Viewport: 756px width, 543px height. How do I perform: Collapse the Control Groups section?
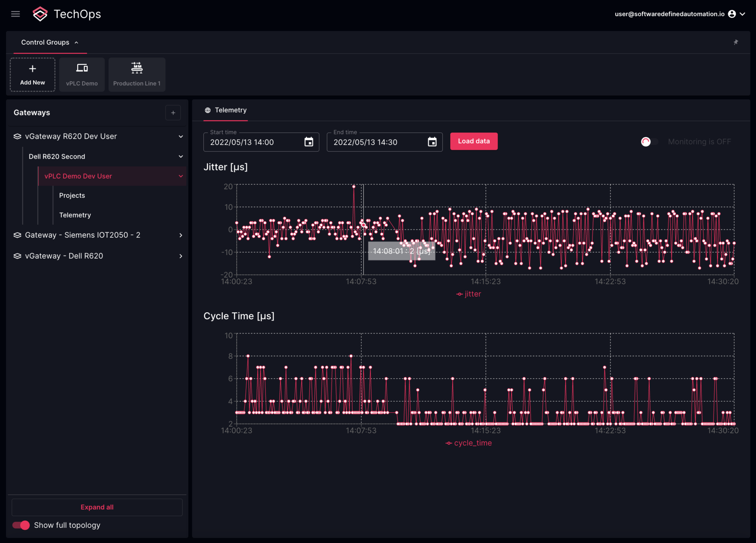pyautogui.click(x=76, y=42)
